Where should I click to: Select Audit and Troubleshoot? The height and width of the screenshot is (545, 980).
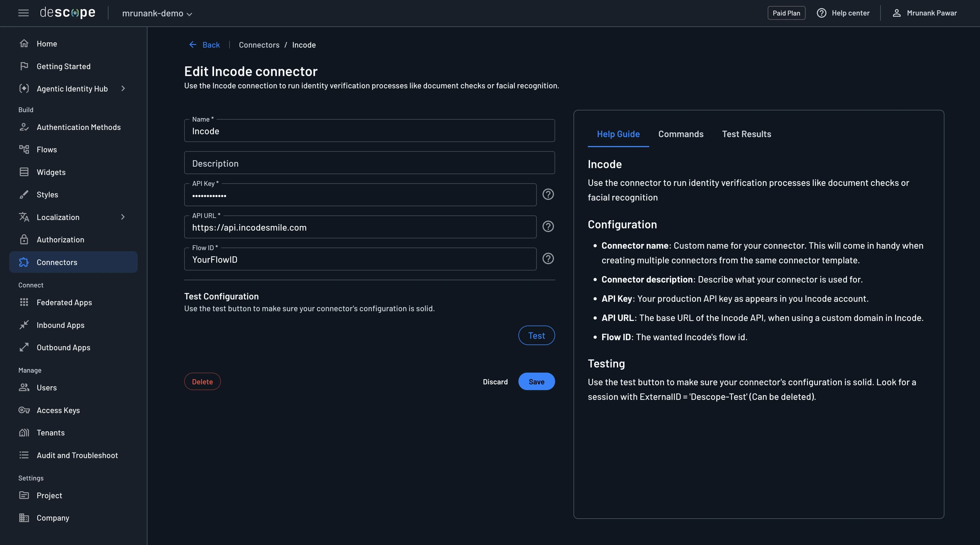click(x=77, y=455)
